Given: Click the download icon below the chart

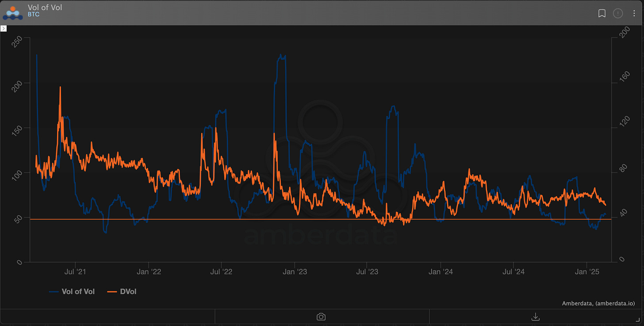Looking at the screenshot, I should [x=536, y=317].
